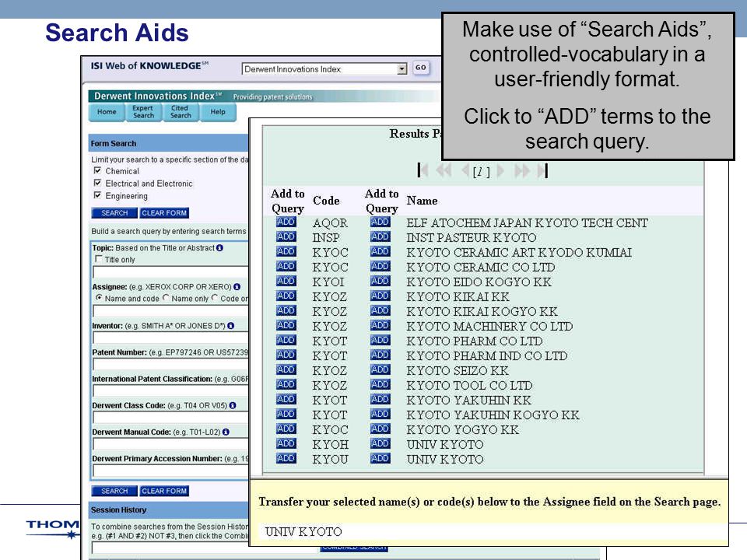Select Code only radio button
The width and height of the screenshot is (747, 560).
215,298
